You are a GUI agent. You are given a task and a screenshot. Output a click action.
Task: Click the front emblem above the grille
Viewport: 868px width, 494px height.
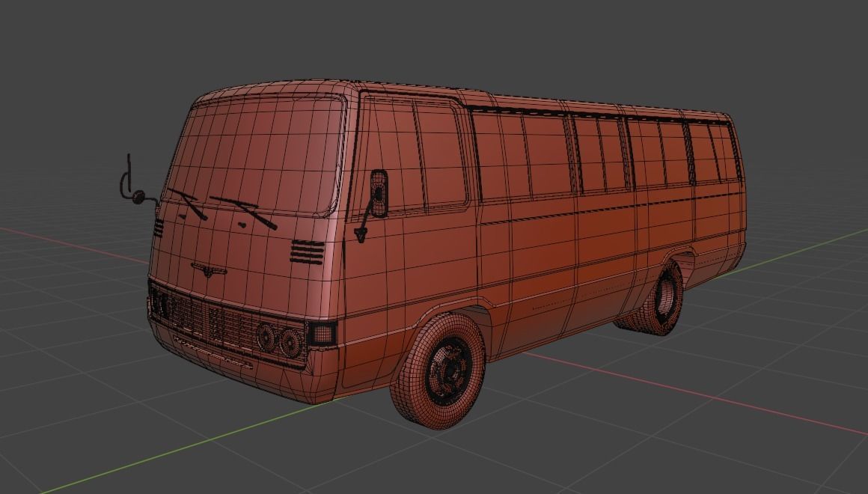[x=209, y=270]
